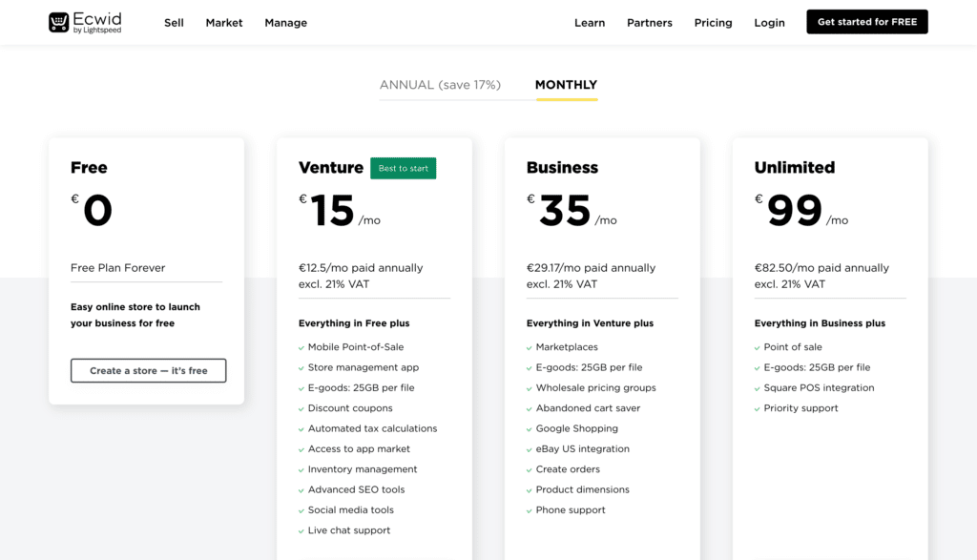The image size is (977, 560).
Task: Click the Login link
Action: pos(769,23)
